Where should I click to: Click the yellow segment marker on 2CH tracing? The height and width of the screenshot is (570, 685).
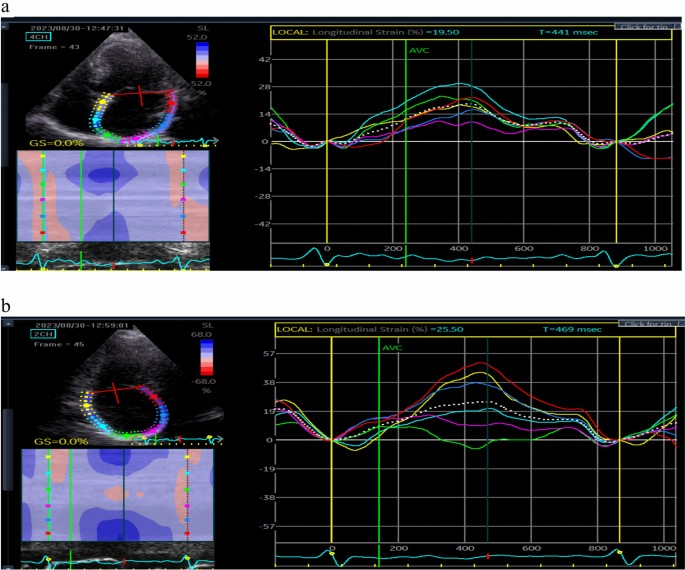point(86,405)
